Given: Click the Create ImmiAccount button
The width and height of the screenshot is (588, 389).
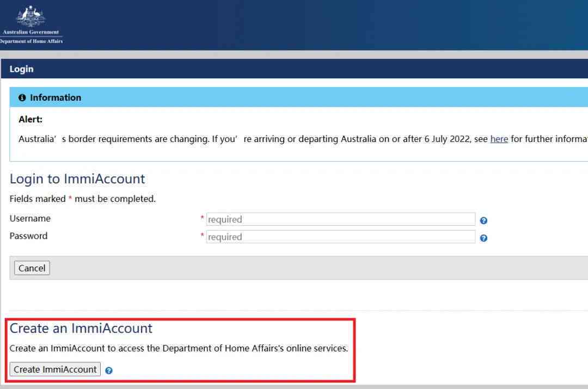Looking at the screenshot, I should (55, 369).
